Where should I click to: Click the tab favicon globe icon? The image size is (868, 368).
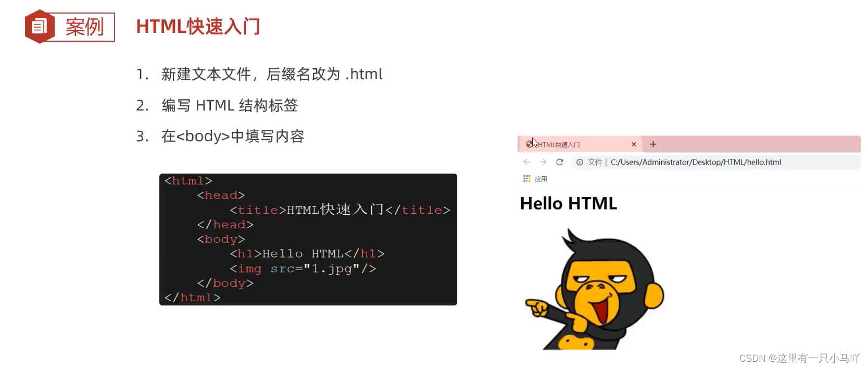click(530, 144)
